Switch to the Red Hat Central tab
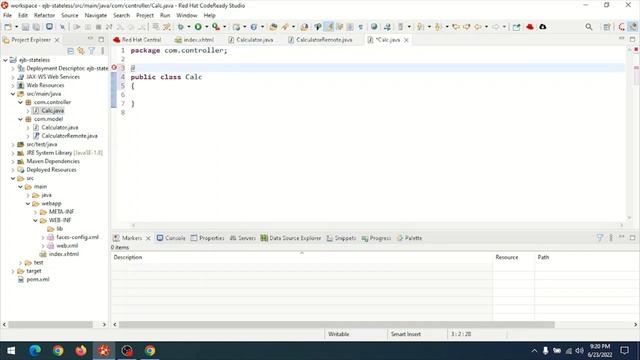Image resolution: width=640 pixels, height=360 pixels. pos(138,40)
